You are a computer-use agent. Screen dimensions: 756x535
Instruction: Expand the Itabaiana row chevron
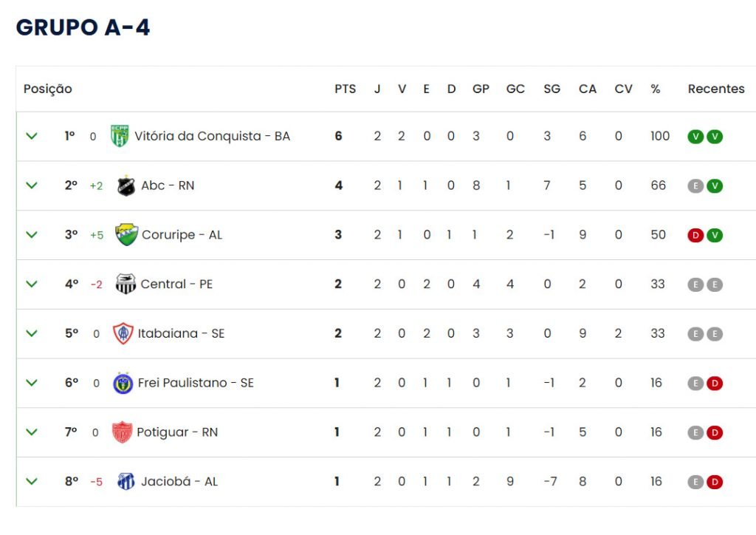(x=32, y=333)
